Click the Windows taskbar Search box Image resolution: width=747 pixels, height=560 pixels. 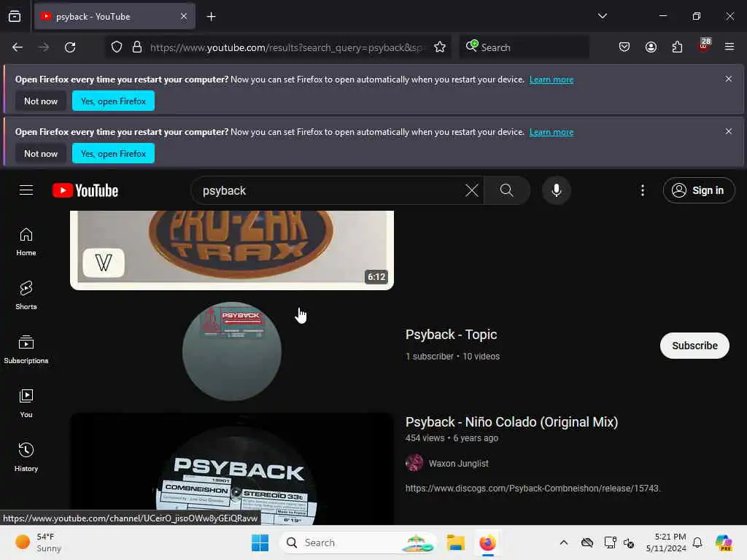358,542
